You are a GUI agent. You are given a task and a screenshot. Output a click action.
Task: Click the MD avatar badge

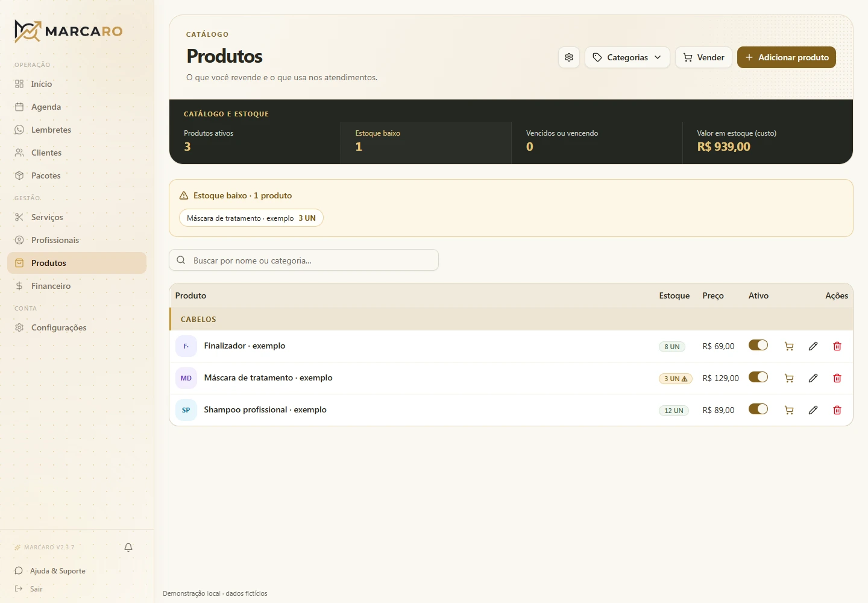click(186, 378)
